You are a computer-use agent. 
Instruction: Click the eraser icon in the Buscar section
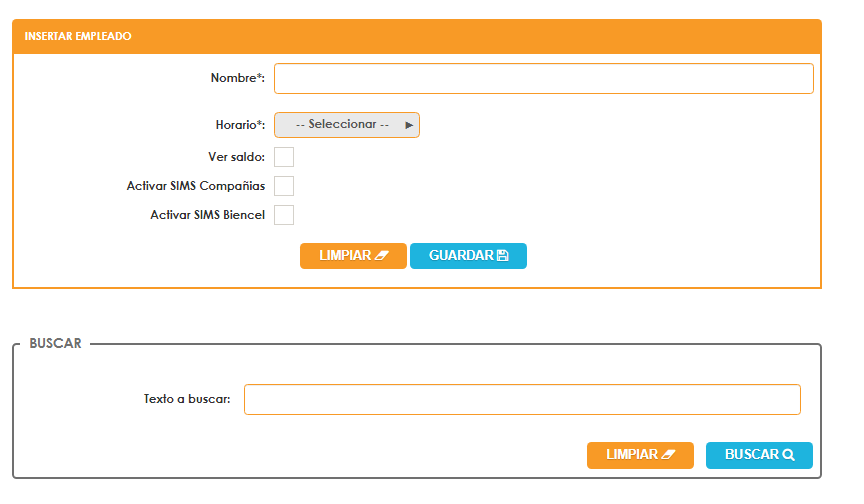[x=669, y=455]
